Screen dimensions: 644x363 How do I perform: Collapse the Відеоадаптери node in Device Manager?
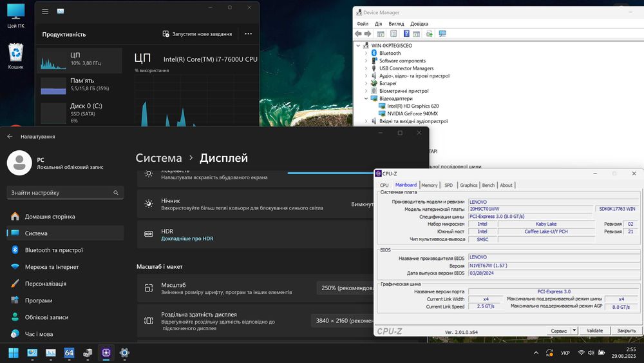coord(366,99)
